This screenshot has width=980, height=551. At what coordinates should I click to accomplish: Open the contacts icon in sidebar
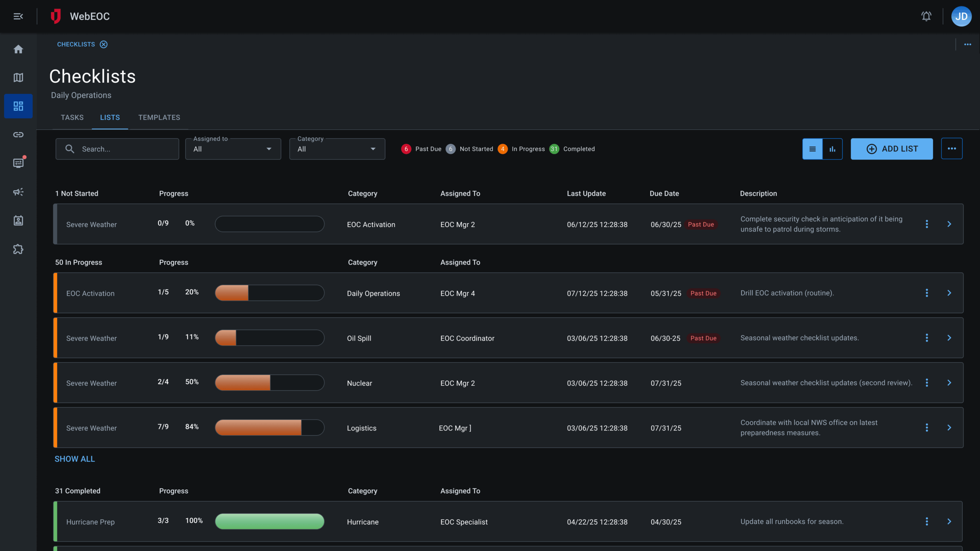[18, 220]
